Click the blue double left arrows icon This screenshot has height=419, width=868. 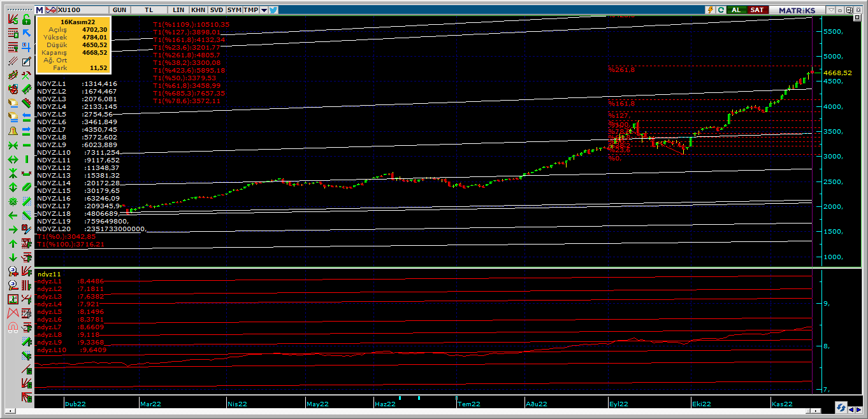tap(26, 117)
